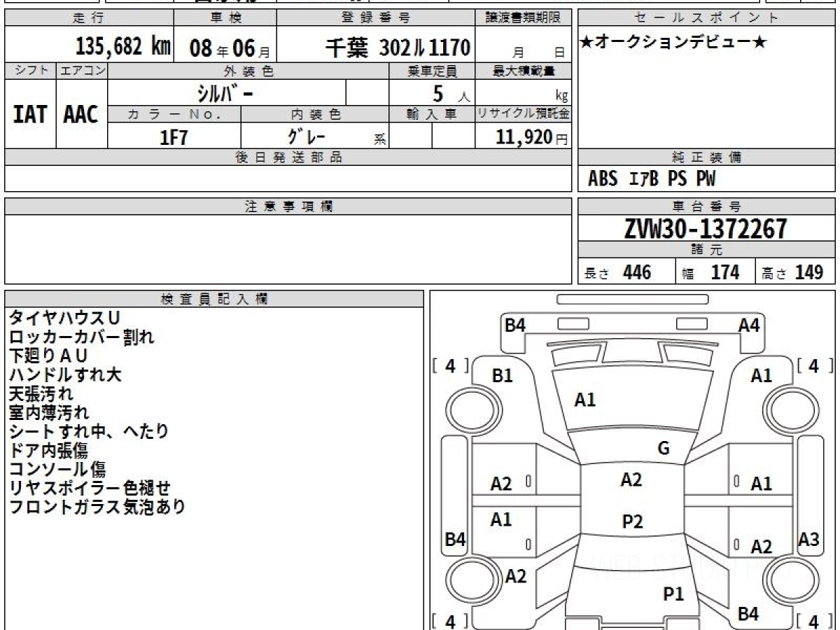
Task: Select the note ドア内張傷
Action: click(49, 450)
